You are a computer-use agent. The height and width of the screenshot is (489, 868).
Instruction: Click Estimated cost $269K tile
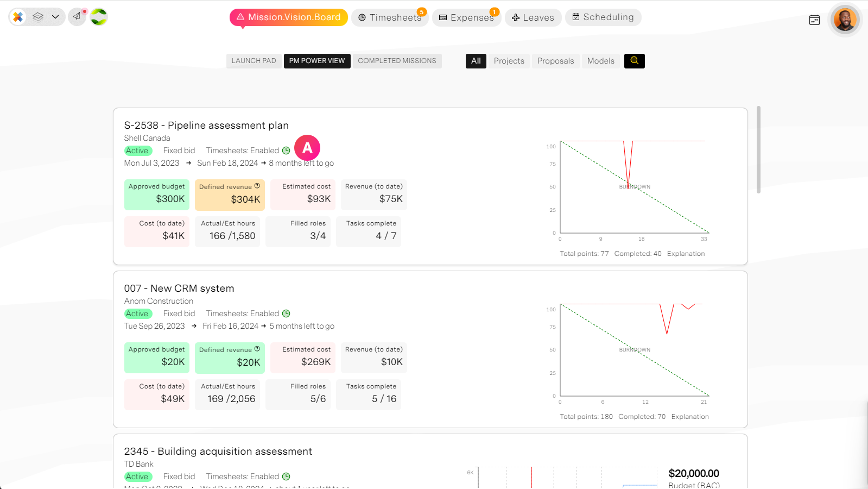pyautogui.click(x=303, y=358)
